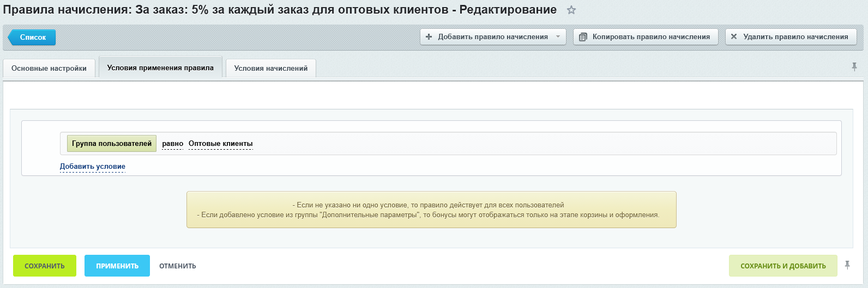The width and height of the screenshot is (868, 288).
Task: Select the Условия применения правила tab
Action: tap(160, 68)
